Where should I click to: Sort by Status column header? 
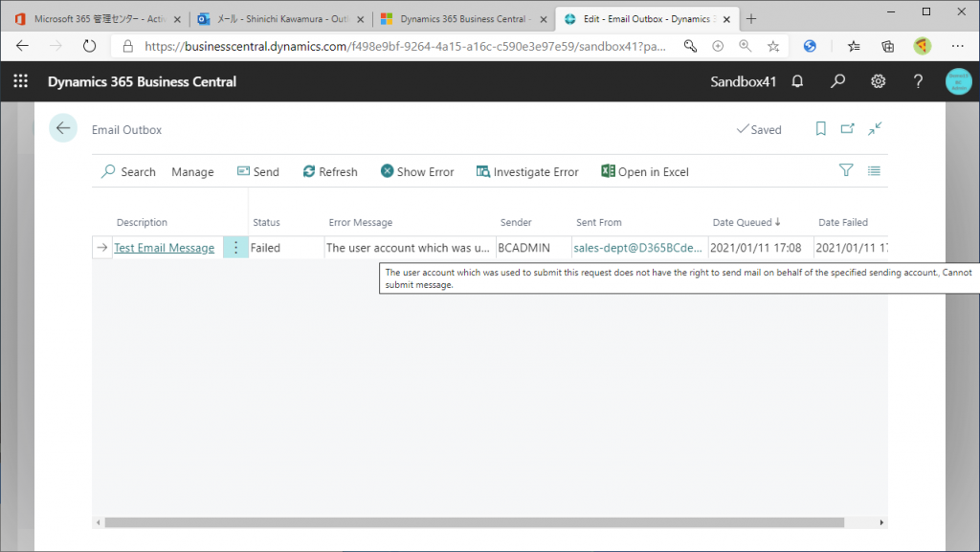point(266,222)
